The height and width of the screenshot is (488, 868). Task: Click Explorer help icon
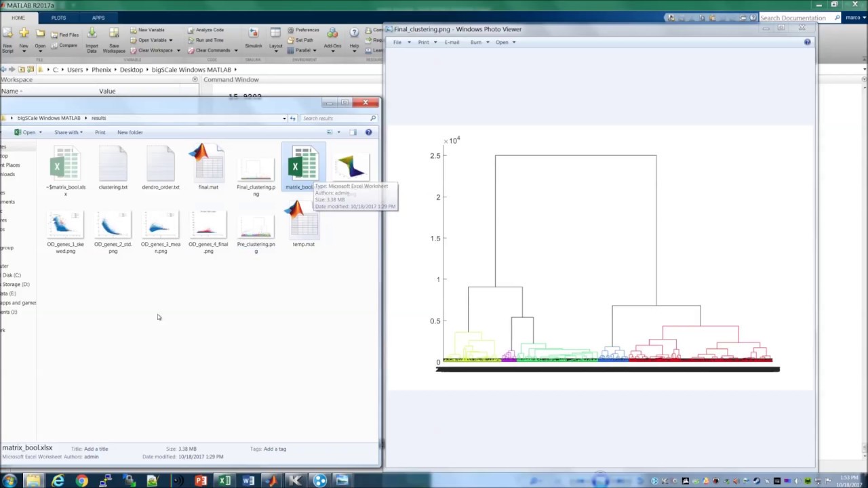pyautogui.click(x=368, y=132)
